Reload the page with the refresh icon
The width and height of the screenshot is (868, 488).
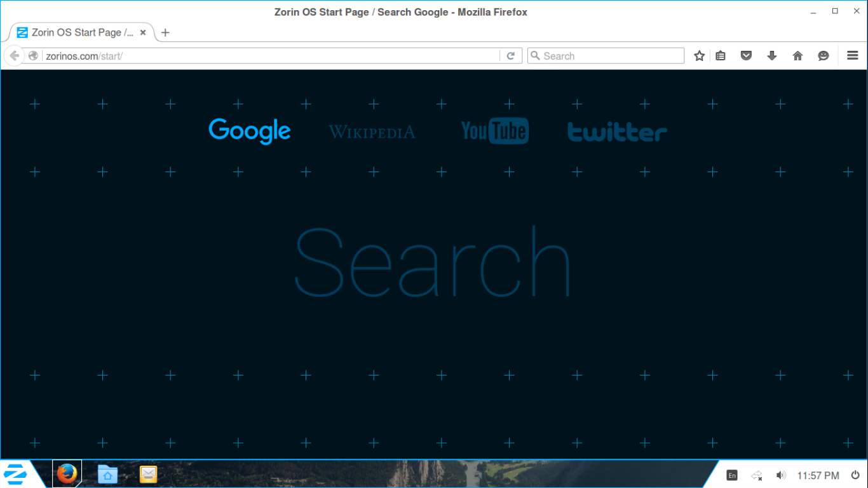[510, 56]
